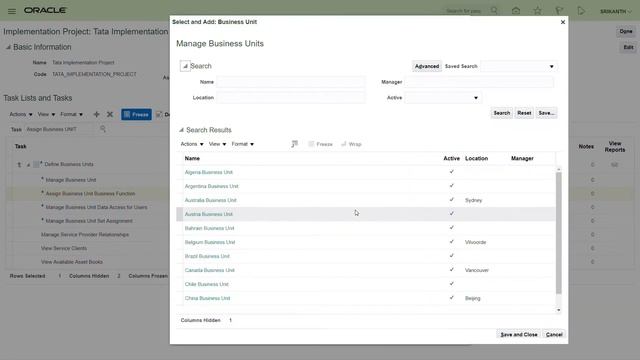
Task: Click the Location column header
Action: (x=476, y=158)
